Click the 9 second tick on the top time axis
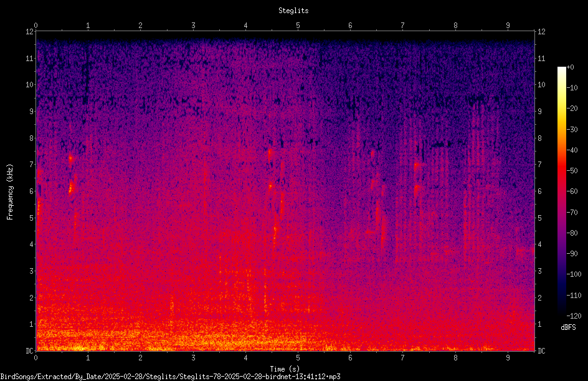Screen dimensions: 588x381 click(x=508, y=25)
